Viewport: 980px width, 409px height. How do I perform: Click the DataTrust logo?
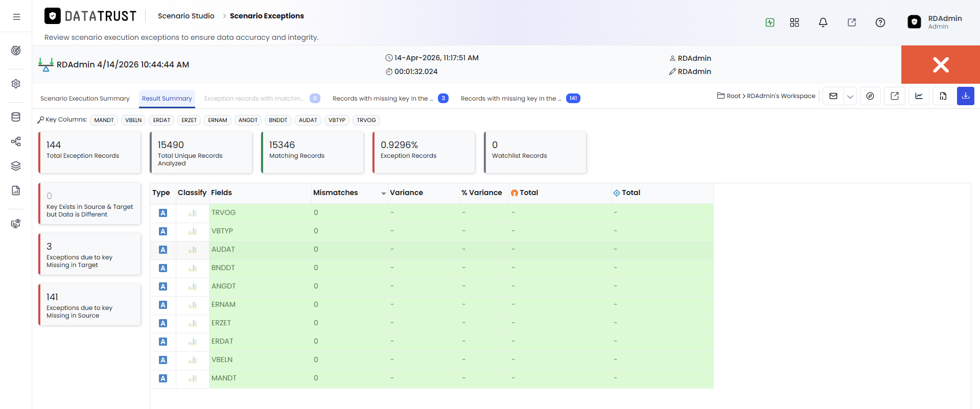[90, 16]
